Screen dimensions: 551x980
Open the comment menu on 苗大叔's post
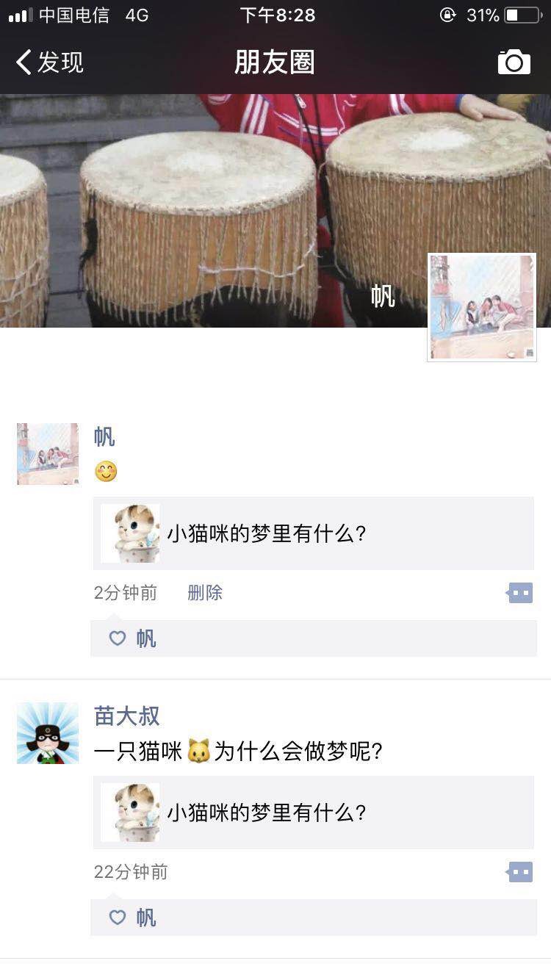(519, 872)
